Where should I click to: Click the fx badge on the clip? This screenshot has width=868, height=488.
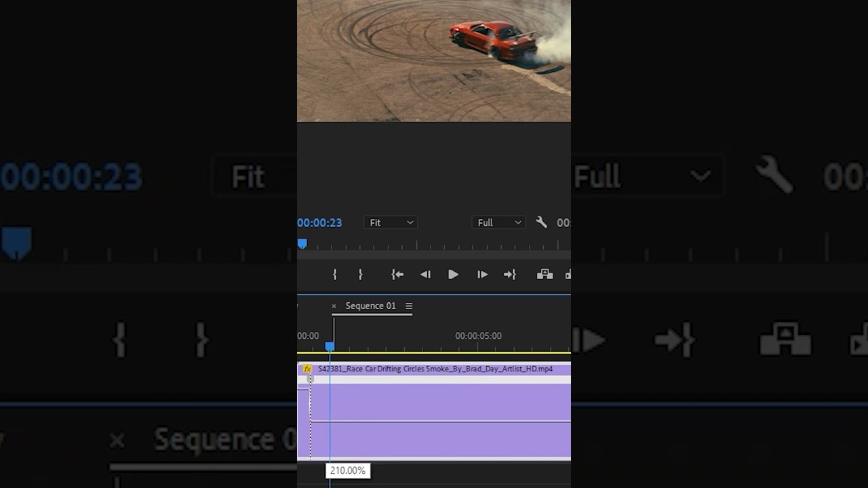[x=307, y=369]
